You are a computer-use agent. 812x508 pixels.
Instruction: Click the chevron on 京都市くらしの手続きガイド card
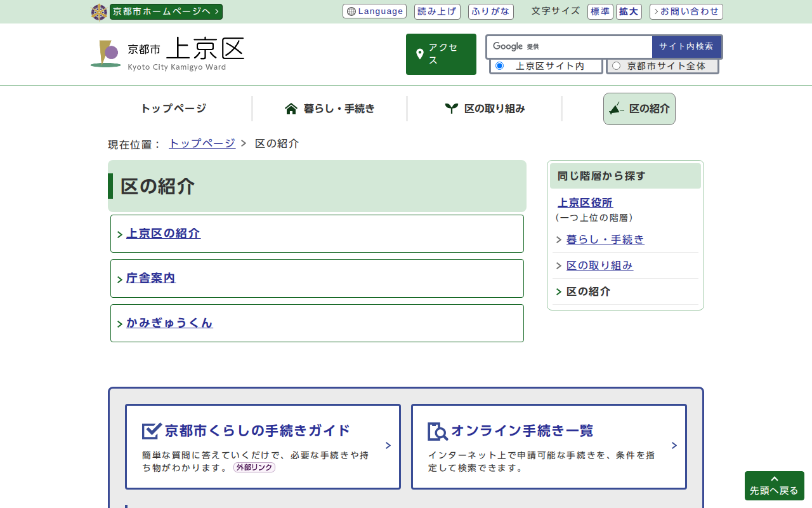388,446
